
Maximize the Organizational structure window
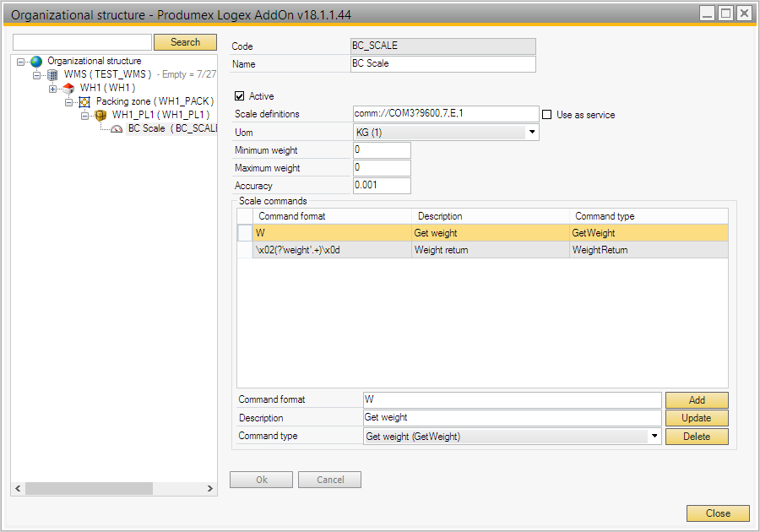[725, 13]
